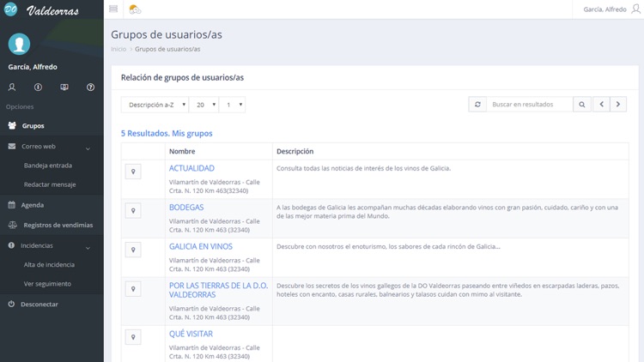Click the Descripción column header
This screenshot has width=644, height=362.
(295, 151)
